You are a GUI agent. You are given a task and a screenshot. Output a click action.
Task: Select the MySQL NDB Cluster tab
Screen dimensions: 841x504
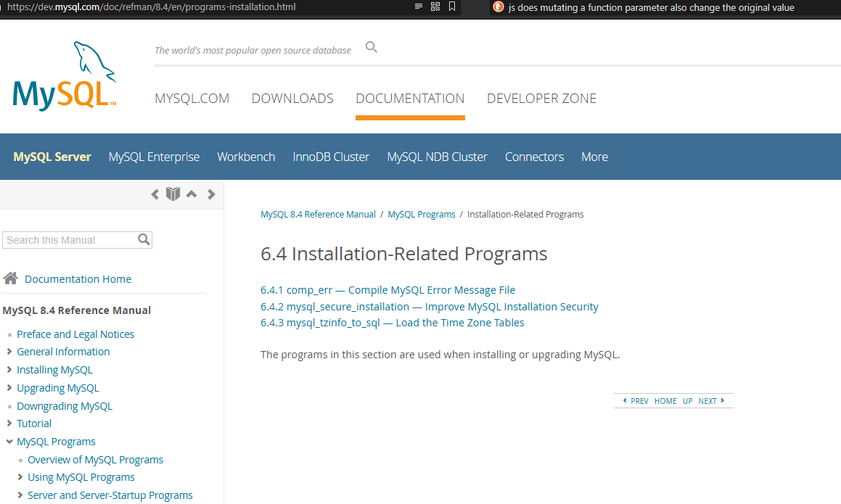pyautogui.click(x=437, y=157)
